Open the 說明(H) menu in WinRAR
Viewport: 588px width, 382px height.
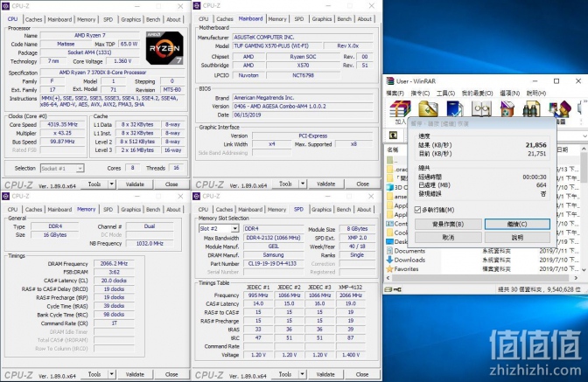pyautogui.click(x=536, y=93)
